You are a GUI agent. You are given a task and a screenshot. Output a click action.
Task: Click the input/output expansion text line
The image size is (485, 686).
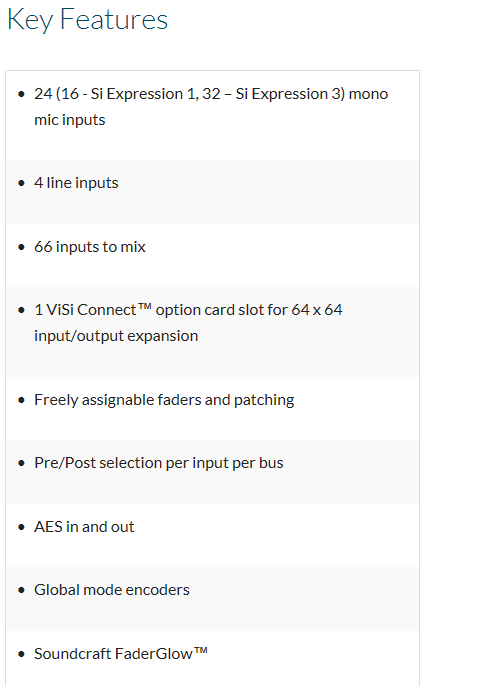pyautogui.click(x=116, y=336)
